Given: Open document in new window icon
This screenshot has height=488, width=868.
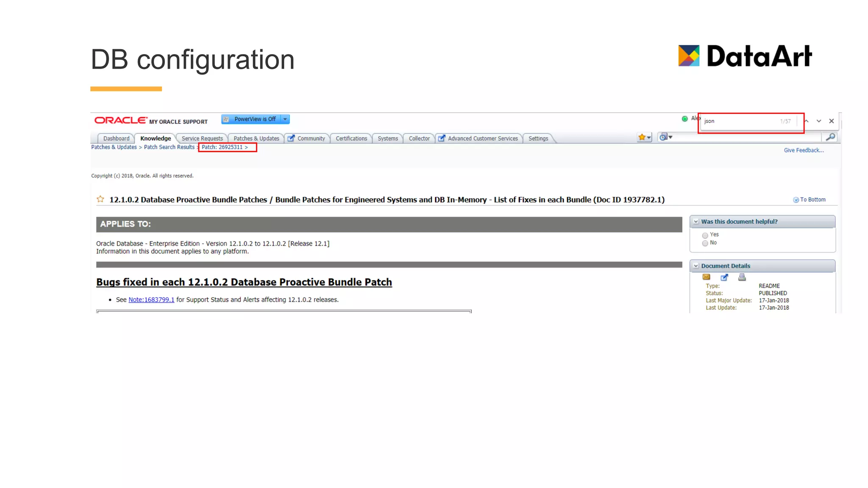Looking at the screenshot, I should (724, 277).
